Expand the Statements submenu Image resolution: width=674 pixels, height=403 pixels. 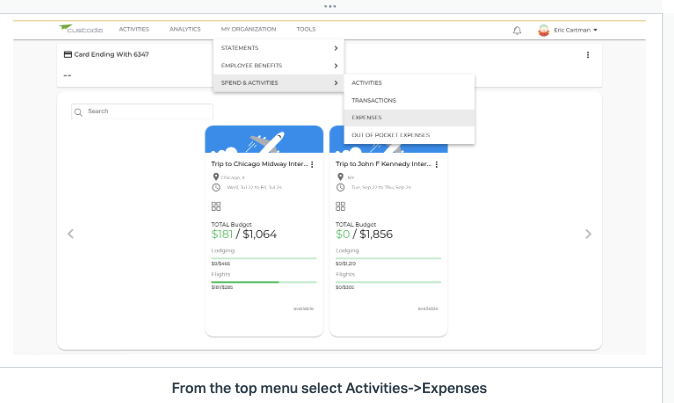[279, 48]
